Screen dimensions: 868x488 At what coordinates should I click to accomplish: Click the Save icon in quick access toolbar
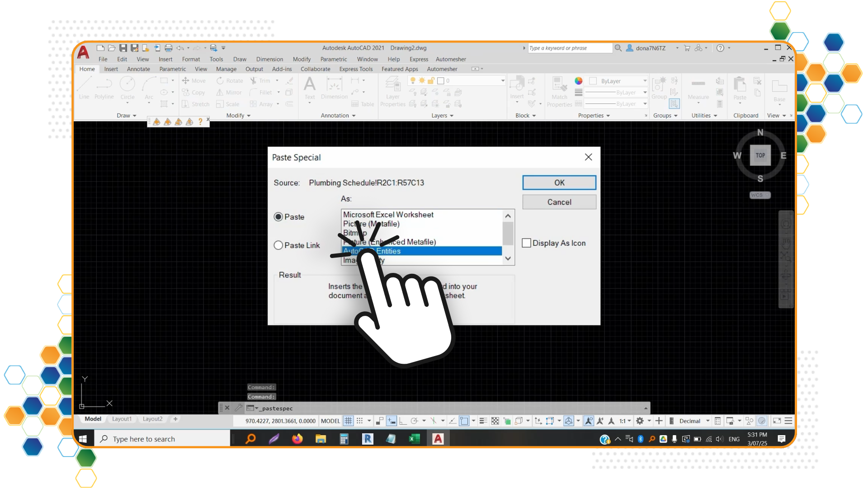click(123, 48)
